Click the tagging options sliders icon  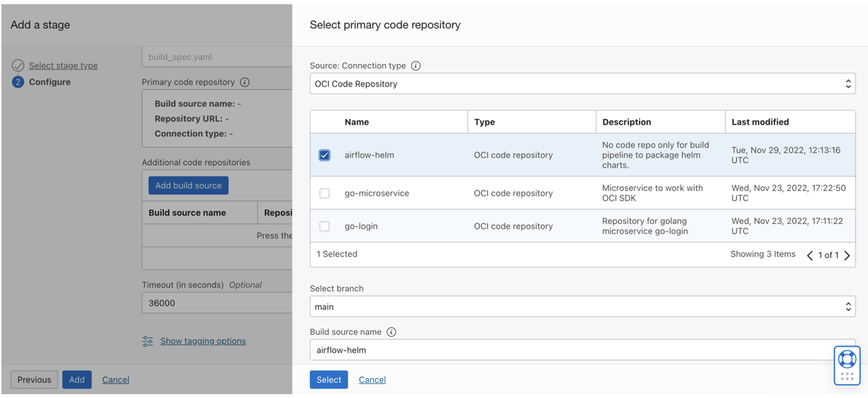point(148,341)
